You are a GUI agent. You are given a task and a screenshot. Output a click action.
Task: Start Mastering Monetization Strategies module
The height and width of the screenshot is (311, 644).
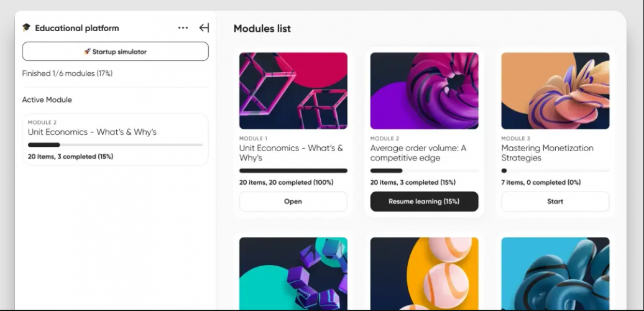(555, 202)
